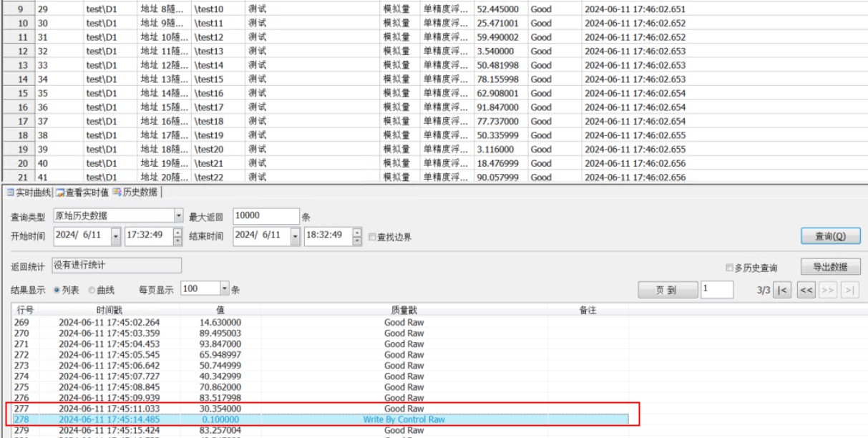Click the 最大返回 input field
This screenshot has width=868, height=438.
coord(265,216)
